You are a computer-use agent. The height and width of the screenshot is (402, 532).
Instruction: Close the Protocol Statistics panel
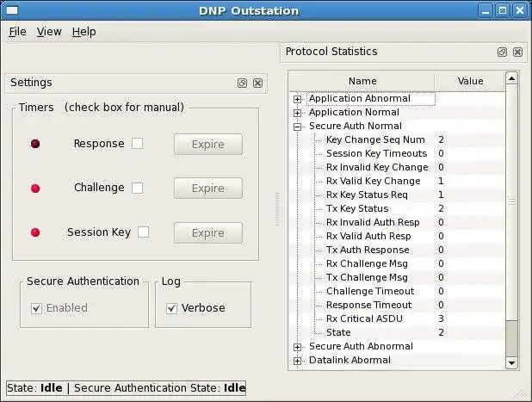pyautogui.click(x=517, y=53)
